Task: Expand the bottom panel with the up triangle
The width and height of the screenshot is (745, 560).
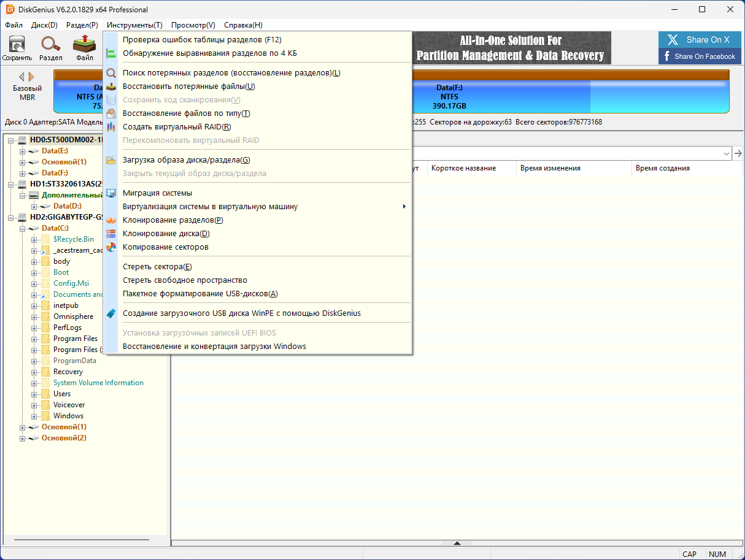Action: (x=457, y=543)
